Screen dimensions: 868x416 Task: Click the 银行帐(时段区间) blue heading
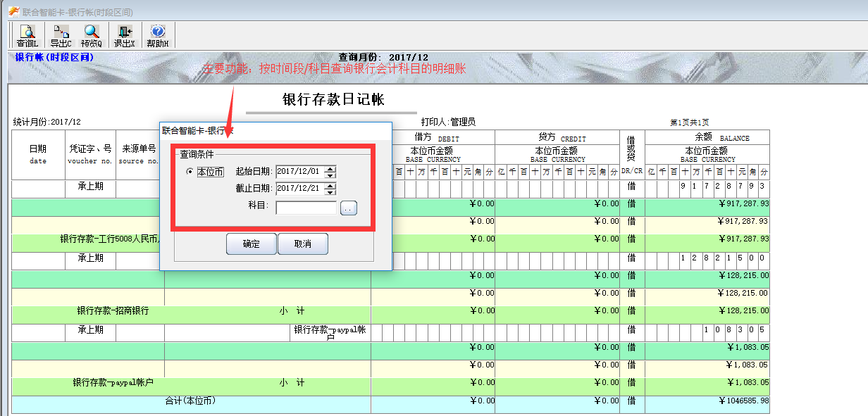tap(54, 57)
